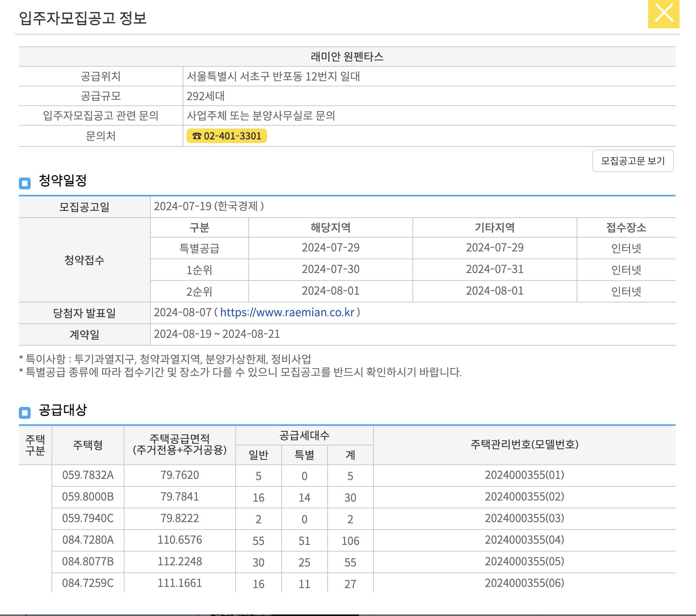The width and height of the screenshot is (696, 616).
Task: Click the contract period 2024-08-19 ~ 2024-08-21
Action: (217, 334)
